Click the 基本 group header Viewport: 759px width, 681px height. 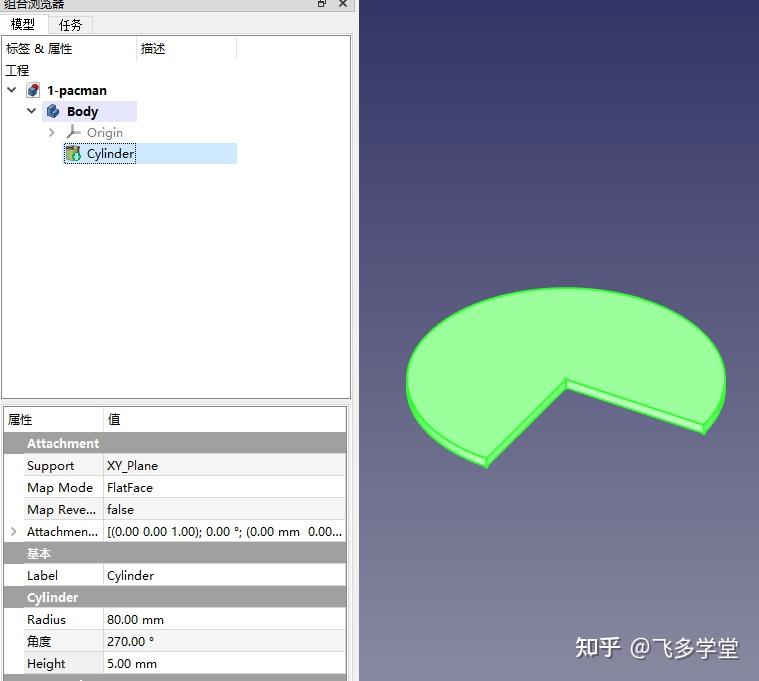coord(175,553)
